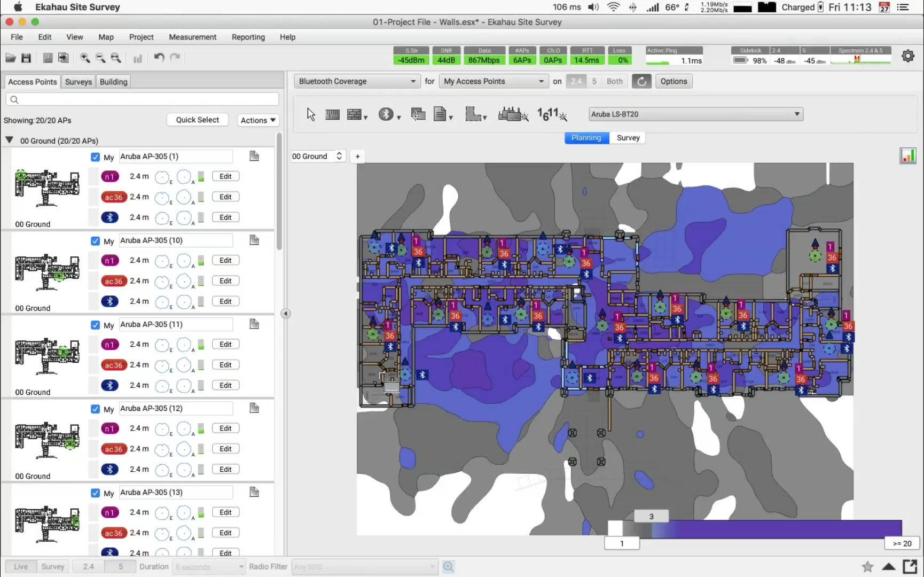Click the zoom in magnifier icon
The width and height of the screenshot is (924, 577).
point(84,58)
